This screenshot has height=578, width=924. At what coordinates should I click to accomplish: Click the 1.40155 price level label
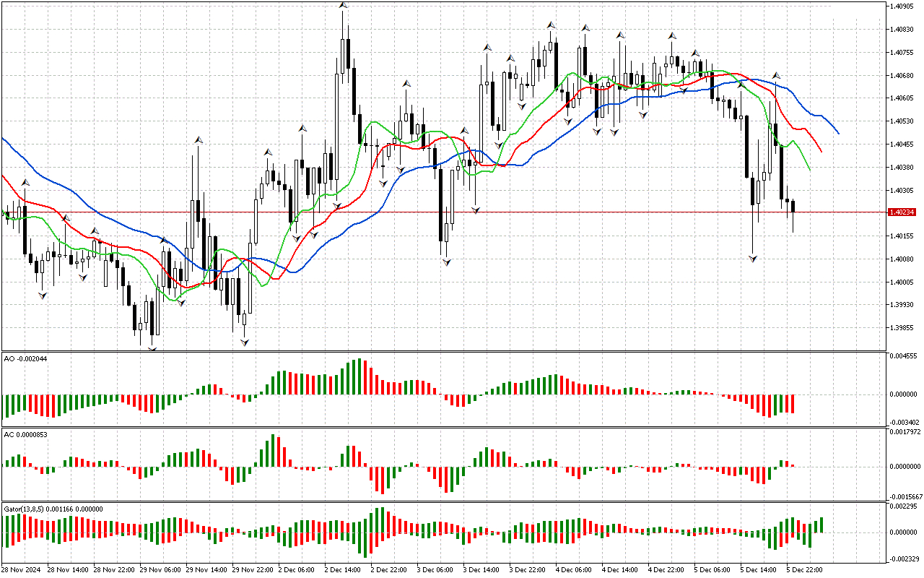point(902,236)
